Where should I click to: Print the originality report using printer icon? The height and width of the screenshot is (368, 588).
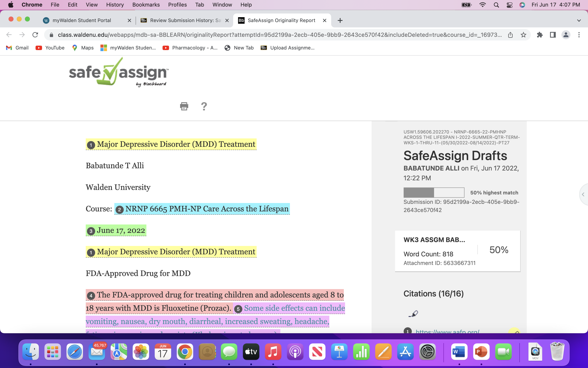point(184,106)
